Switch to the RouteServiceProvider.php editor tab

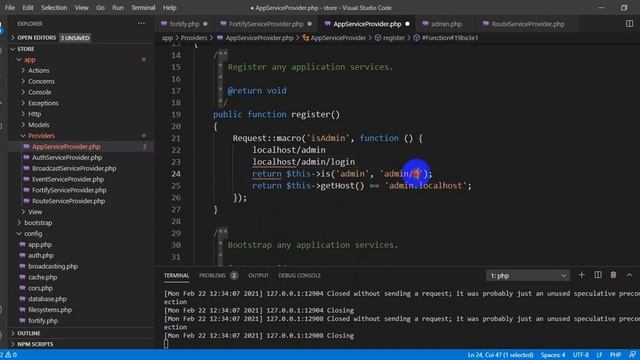[528, 24]
